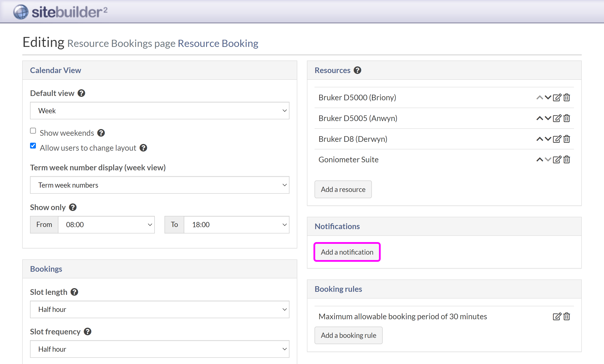The height and width of the screenshot is (364, 604).
Task: Move Goniometer Suite up in list
Action: tap(539, 160)
